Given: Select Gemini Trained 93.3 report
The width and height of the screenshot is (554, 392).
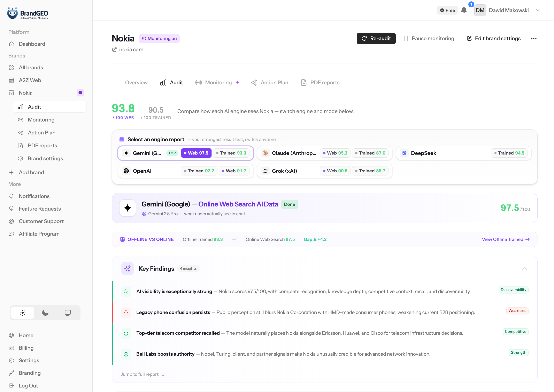Looking at the screenshot, I should pos(231,153).
